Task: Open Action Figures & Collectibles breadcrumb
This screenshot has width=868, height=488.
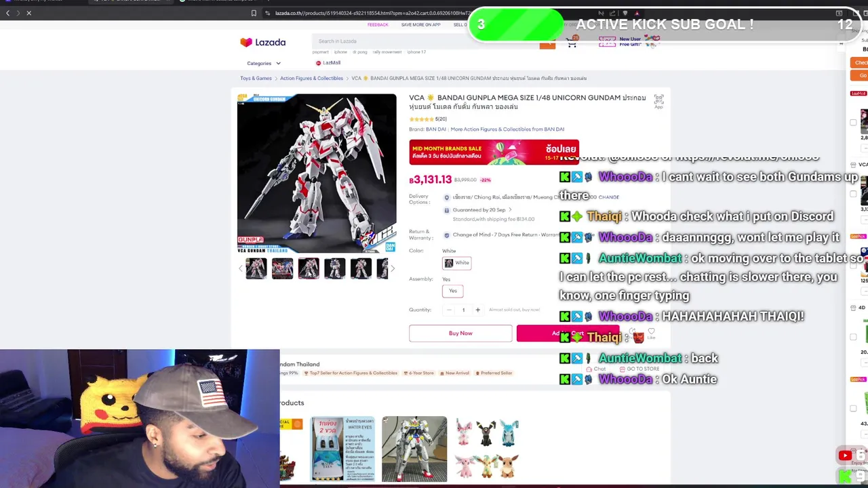Action: pos(311,78)
